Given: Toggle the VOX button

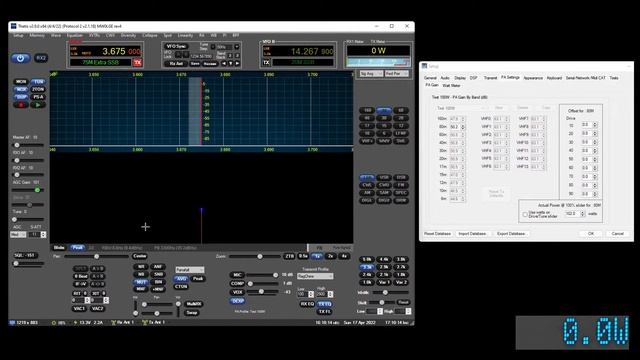Looking at the screenshot, I should coord(237,292).
